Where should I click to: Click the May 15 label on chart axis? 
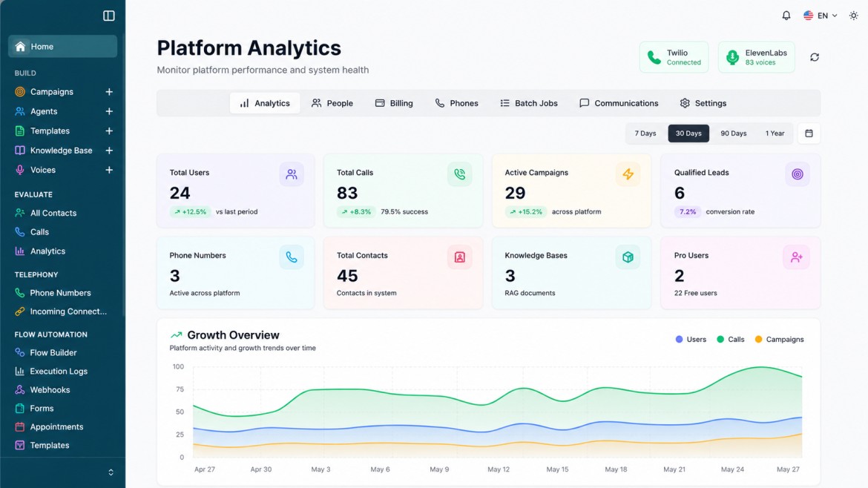(x=557, y=469)
